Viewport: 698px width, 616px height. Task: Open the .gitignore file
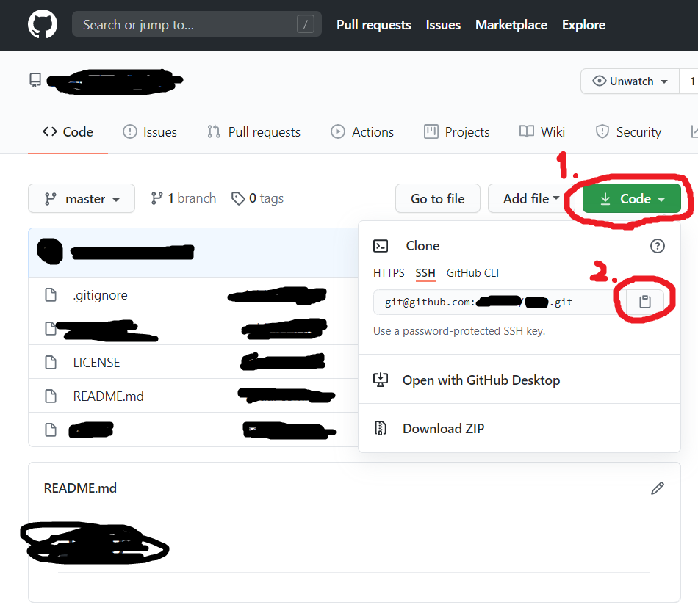pos(101,295)
